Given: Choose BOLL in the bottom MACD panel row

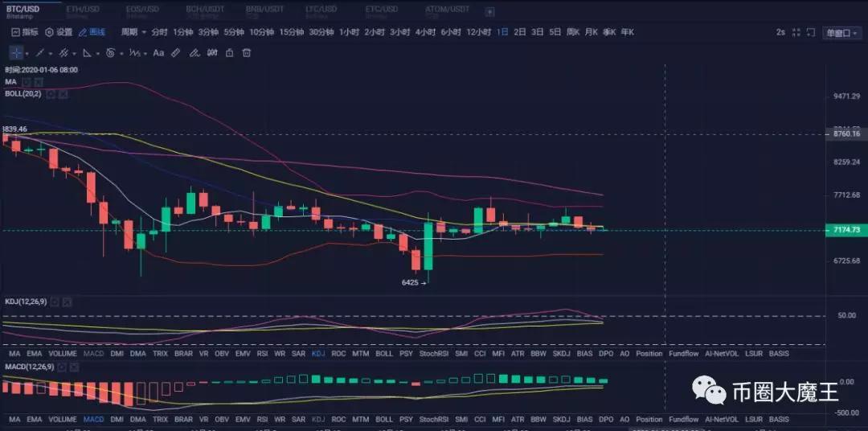Looking at the screenshot, I should click(x=384, y=420).
